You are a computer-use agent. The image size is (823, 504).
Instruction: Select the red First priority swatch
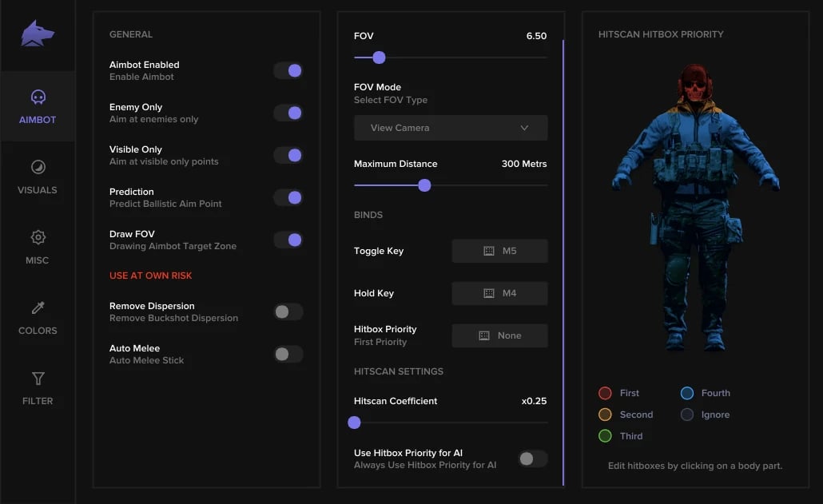pyautogui.click(x=605, y=393)
